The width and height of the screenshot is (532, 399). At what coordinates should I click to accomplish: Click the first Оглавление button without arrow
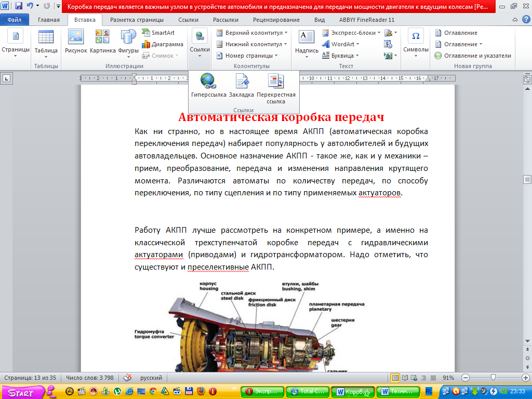tap(456, 33)
